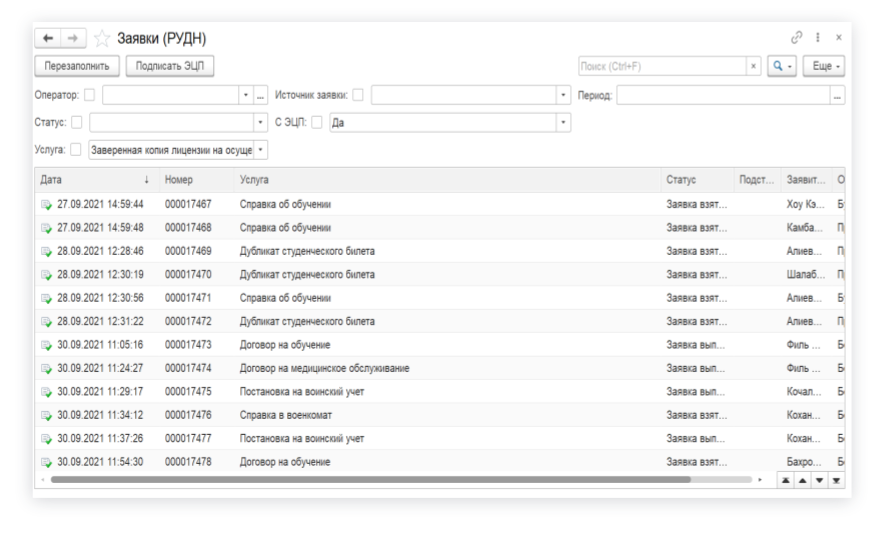Click the forward navigation arrow

click(x=72, y=38)
